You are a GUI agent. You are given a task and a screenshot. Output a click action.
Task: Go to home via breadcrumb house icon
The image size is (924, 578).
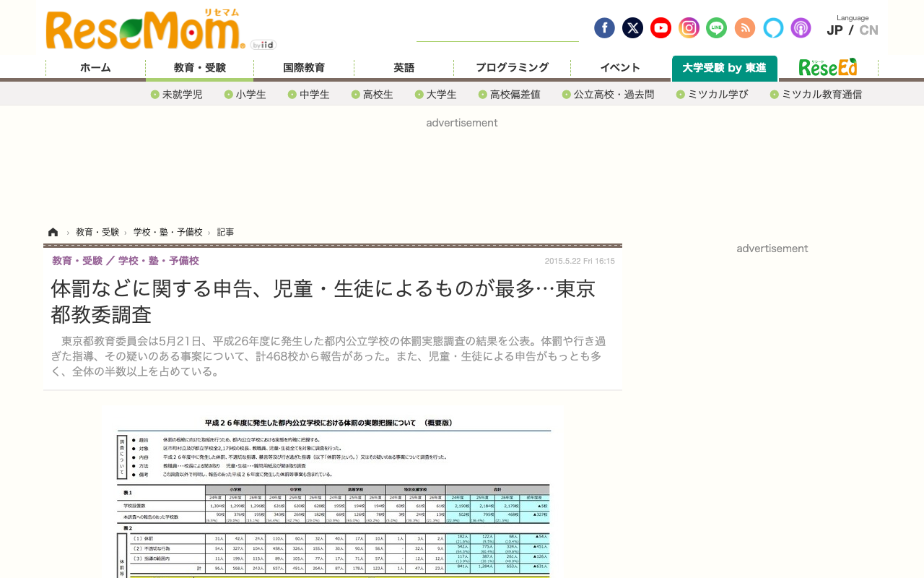pyautogui.click(x=53, y=232)
